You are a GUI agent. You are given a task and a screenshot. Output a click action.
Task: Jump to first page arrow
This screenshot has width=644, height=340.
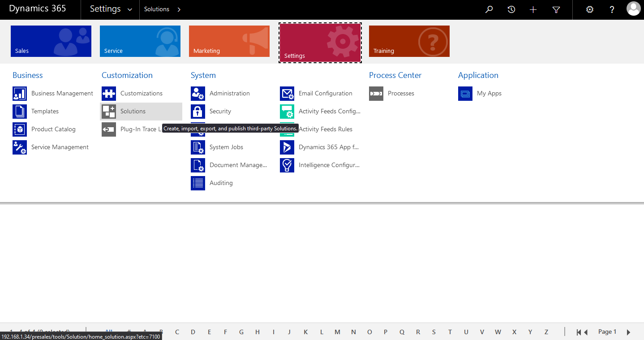click(x=580, y=332)
